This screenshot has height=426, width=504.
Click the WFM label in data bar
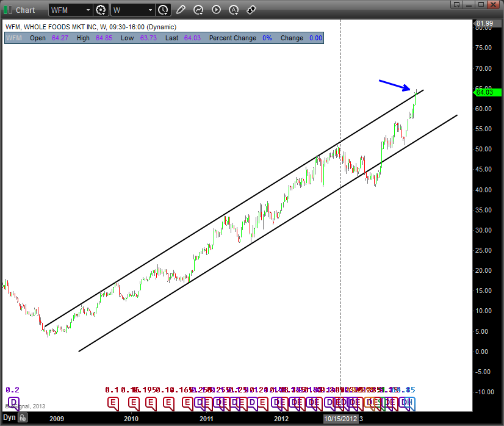[x=14, y=38]
